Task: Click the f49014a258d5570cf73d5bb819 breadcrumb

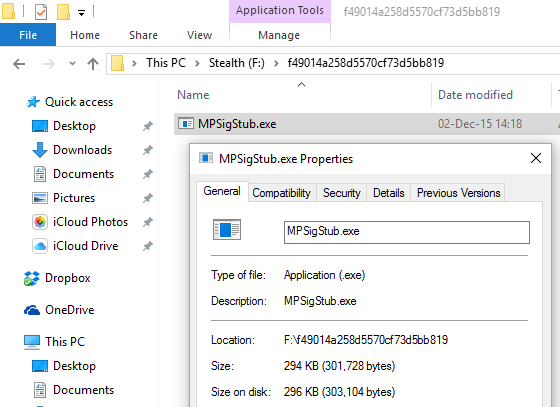Action: click(366, 63)
